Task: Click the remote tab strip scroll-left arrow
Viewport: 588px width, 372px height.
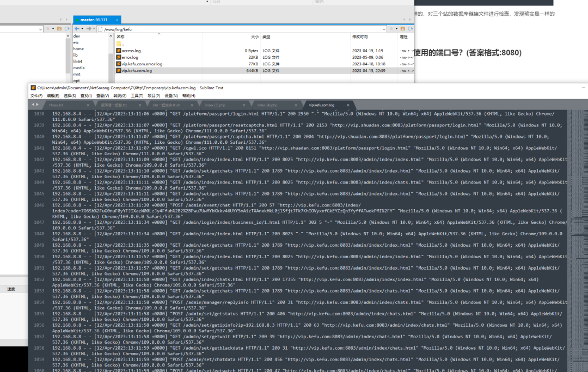Action: (x=404, y=20)
